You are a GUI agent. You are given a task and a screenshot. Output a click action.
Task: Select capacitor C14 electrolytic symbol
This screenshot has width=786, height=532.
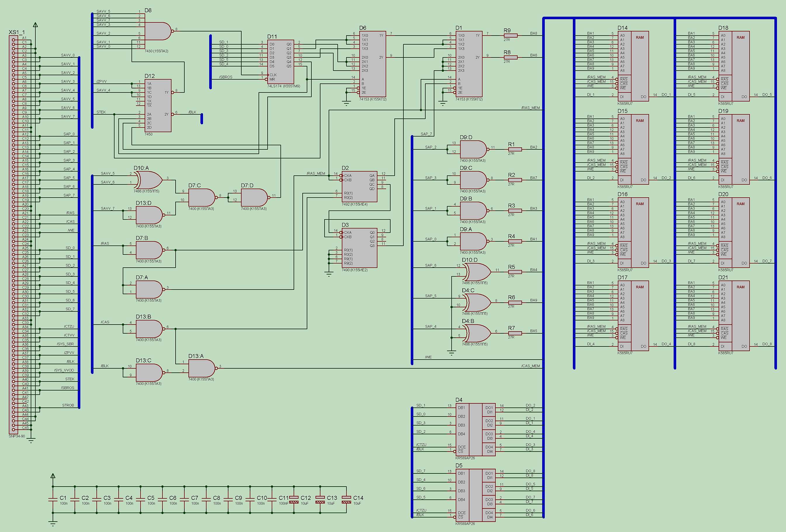346,500
